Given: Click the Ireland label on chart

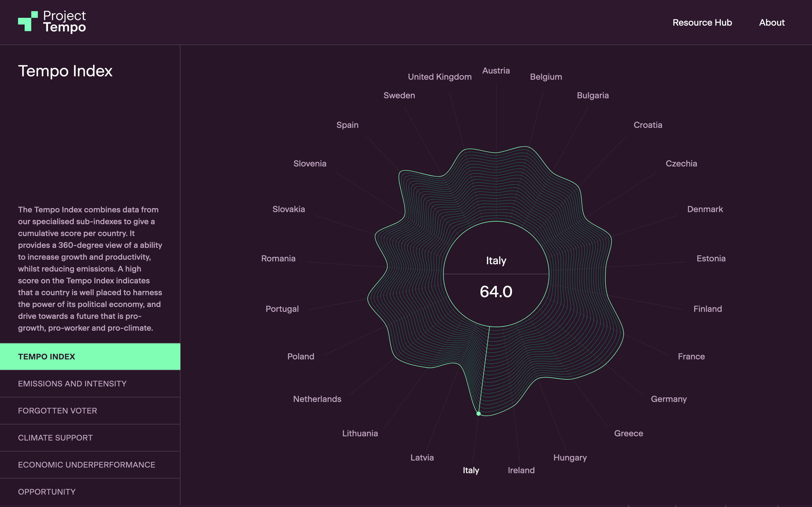Looking at the screenshot, I should click(521, 470).
